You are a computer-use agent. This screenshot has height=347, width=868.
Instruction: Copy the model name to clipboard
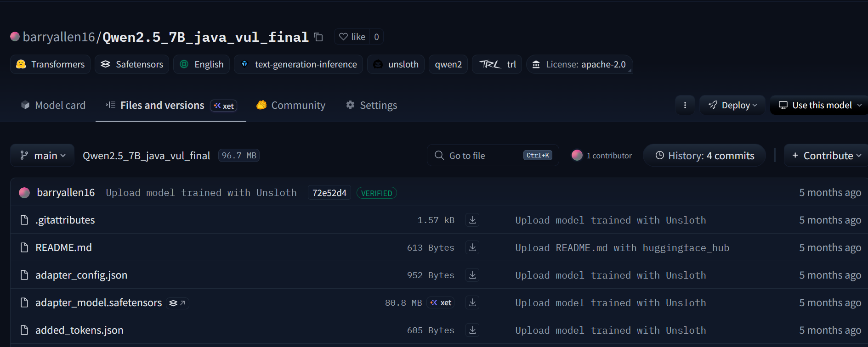pyautogui.click(x=318, y=37)
